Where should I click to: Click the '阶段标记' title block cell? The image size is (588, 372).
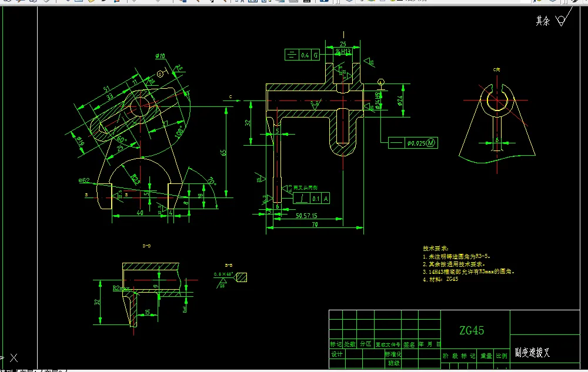459,356
